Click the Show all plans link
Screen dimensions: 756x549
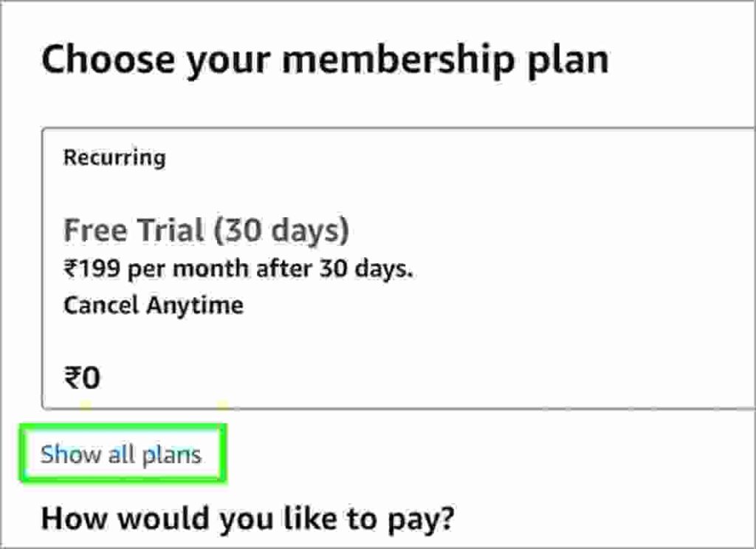[x=121, y=454]
